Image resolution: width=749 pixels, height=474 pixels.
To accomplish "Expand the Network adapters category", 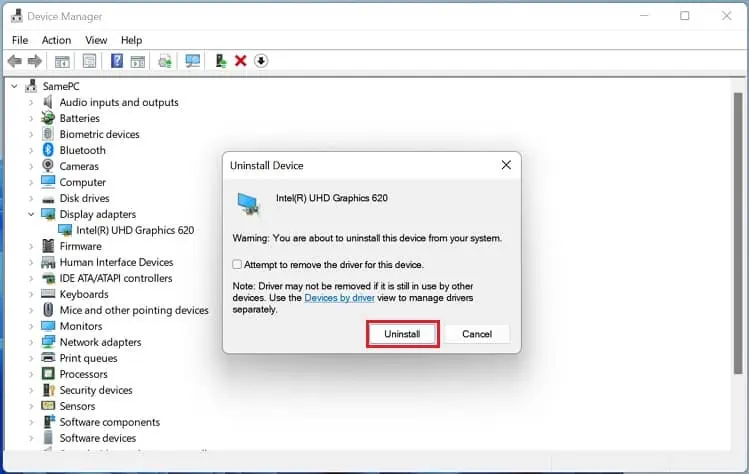I will (31, 342).
